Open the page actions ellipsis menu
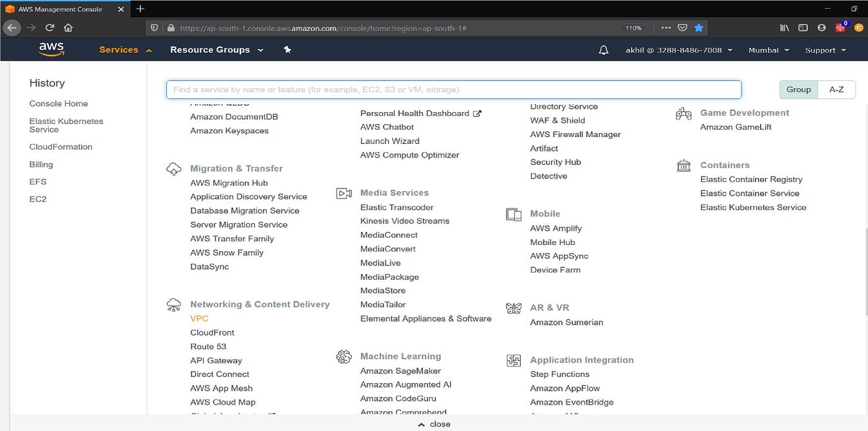Viewport: 868px width, 431px height. [666, 27]
